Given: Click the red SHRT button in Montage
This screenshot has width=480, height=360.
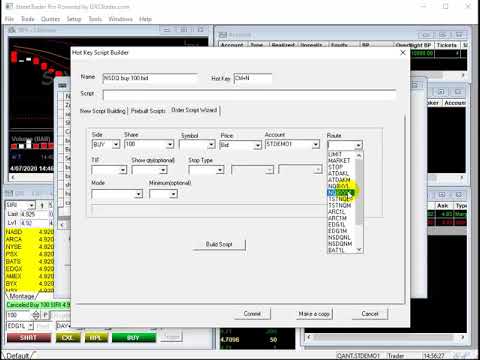Looking at the screenshot, I should (29, 338).
